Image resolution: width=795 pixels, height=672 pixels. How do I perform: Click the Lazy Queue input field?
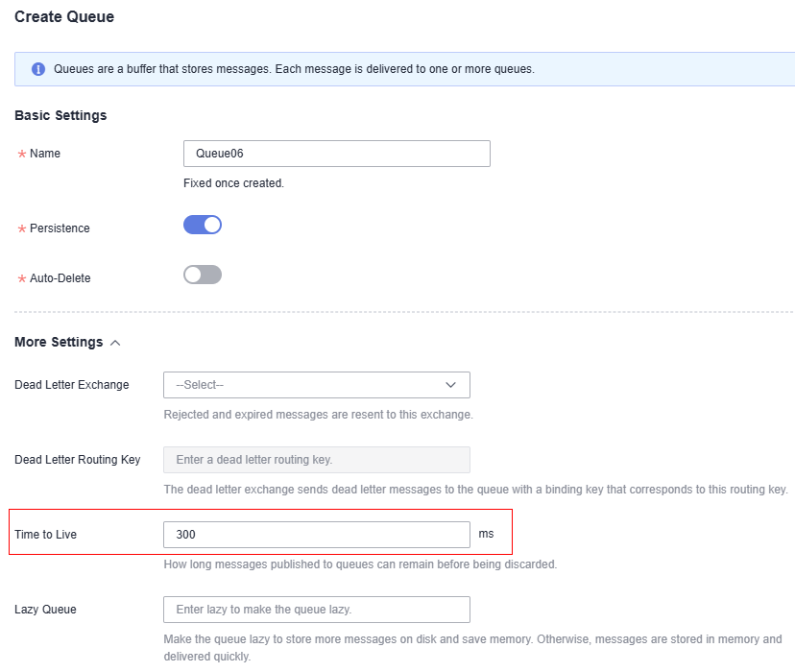coord(317,610)
